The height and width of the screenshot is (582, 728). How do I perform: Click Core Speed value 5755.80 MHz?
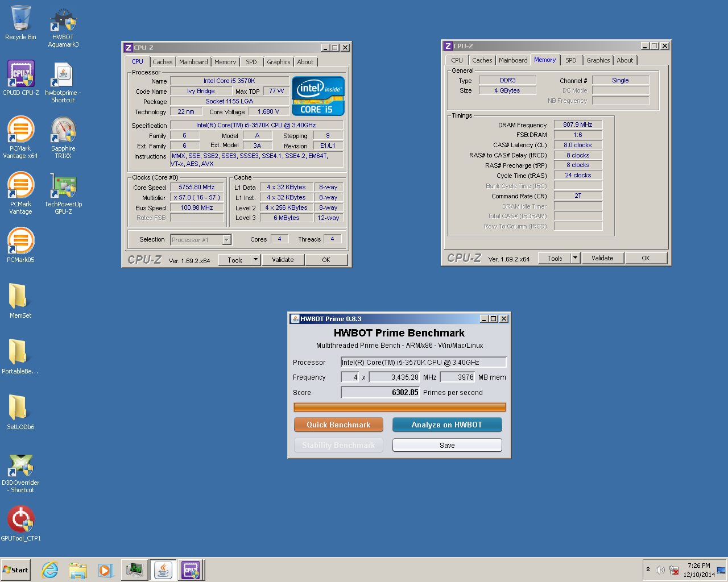click(197, 187)
